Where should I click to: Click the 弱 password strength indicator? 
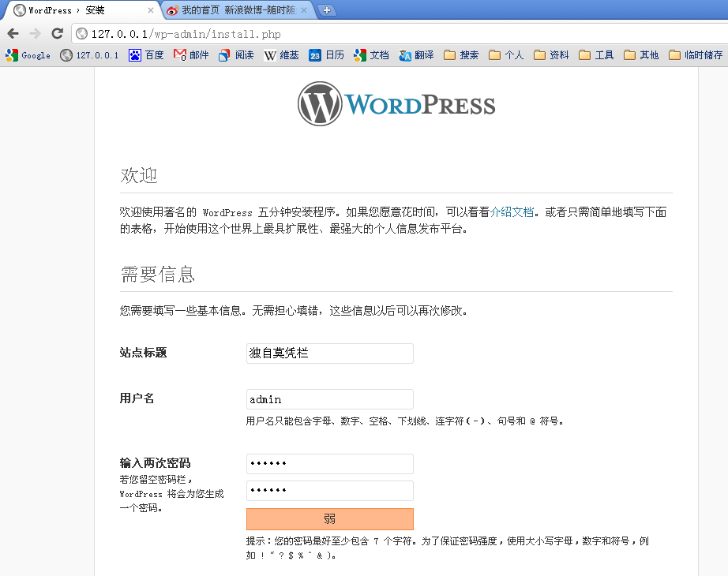329,519
